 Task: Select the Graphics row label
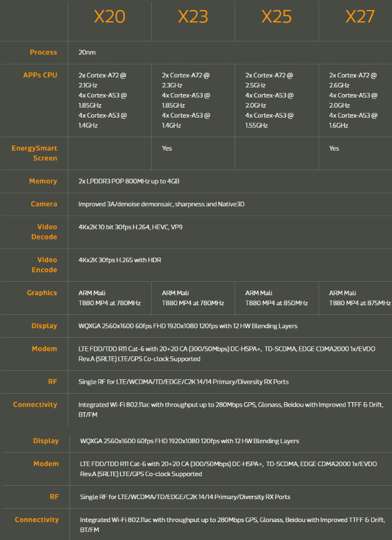point(42,293)
